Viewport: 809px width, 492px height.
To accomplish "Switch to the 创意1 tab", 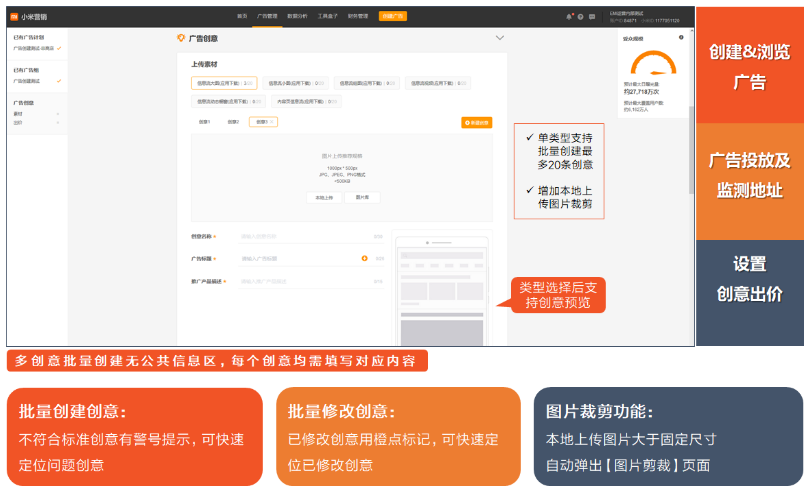I will pos(204,122).
